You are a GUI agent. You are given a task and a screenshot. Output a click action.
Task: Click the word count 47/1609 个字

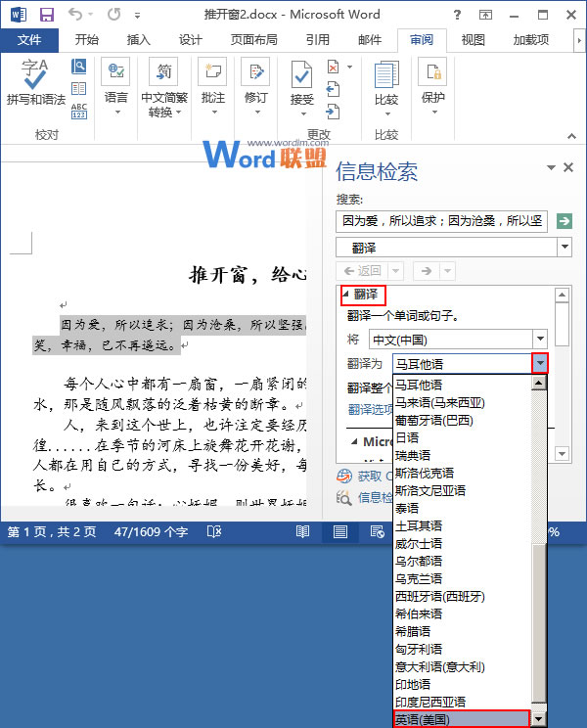[152, 532]
